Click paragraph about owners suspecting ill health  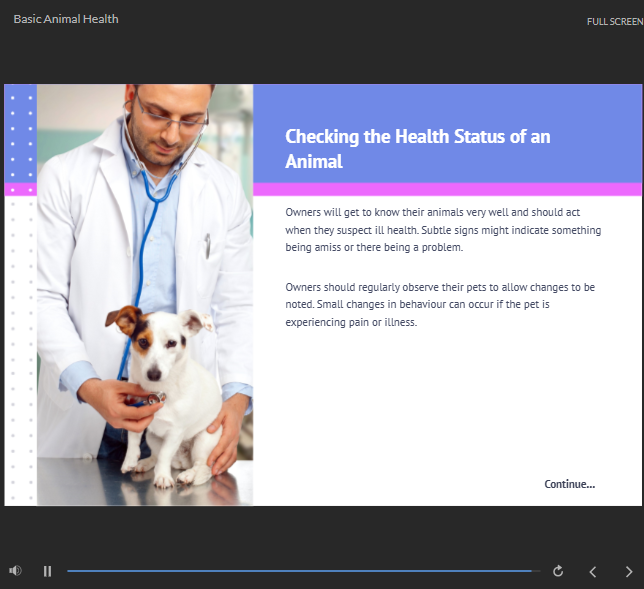point(443,230)
